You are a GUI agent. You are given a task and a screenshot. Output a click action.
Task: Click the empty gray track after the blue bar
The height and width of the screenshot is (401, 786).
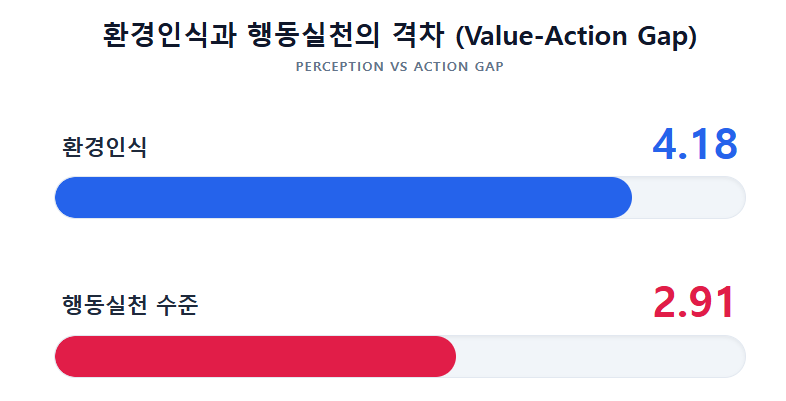(x=690, y=197)
